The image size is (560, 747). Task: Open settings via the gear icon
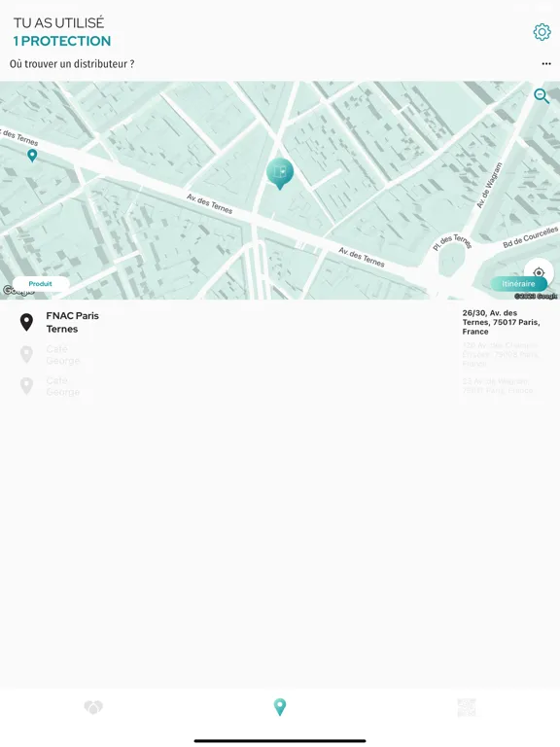542,32
